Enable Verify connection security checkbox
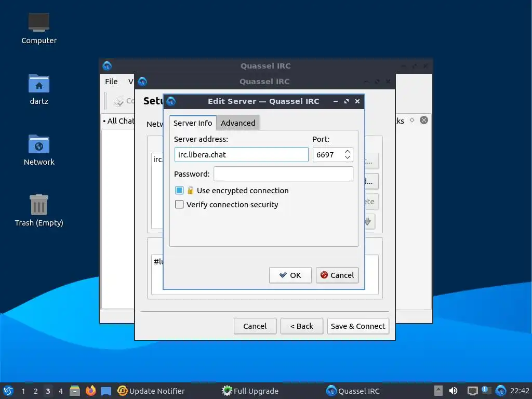Screen dimensions: 532x399 [x=179, y=204]
